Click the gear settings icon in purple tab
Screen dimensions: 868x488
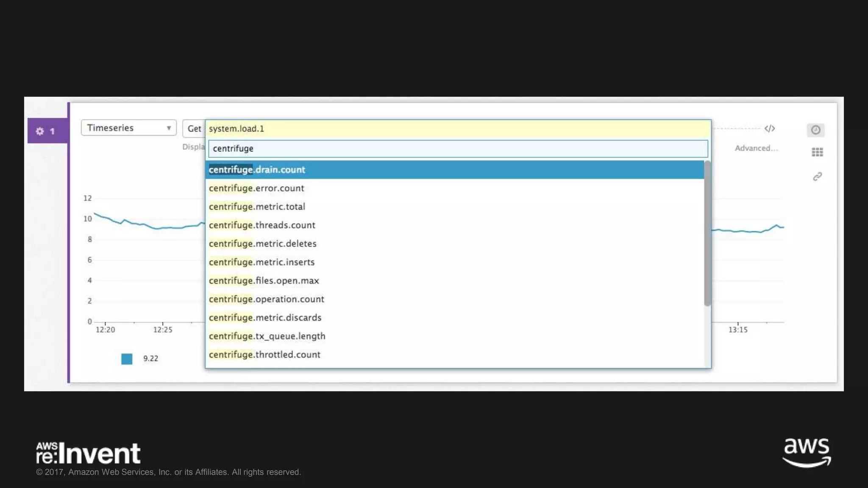pos(40,131)
